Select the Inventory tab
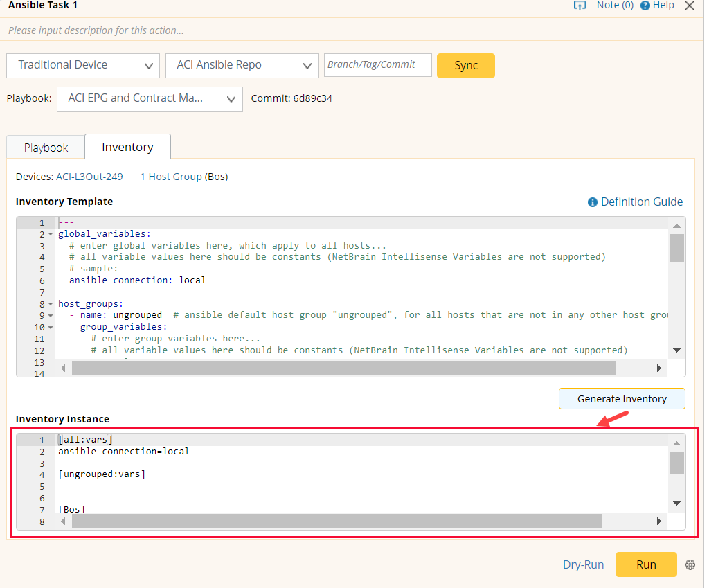 click(x=127, y=147)
